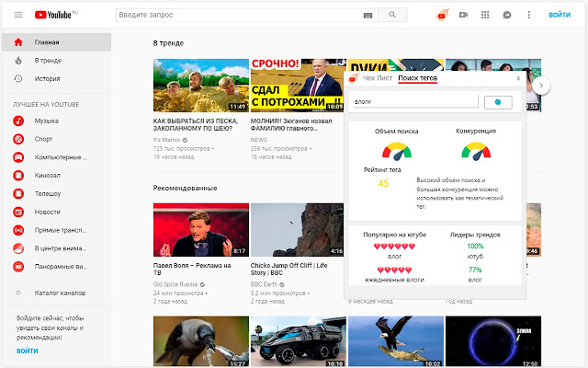Click the ЛУЧШЕЕ НА YOUTUBE header
This screenshot has width=588, height=368.
click(x=46, y=104)
